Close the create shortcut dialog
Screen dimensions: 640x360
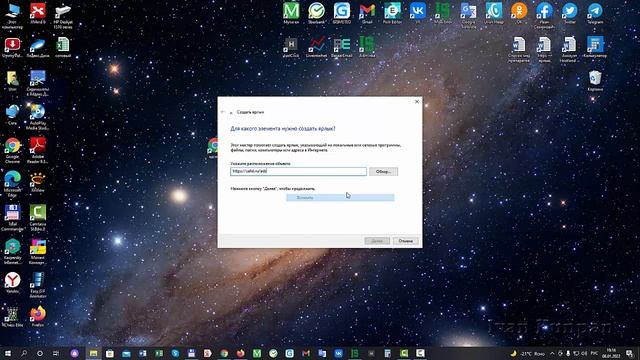(417, 102)
